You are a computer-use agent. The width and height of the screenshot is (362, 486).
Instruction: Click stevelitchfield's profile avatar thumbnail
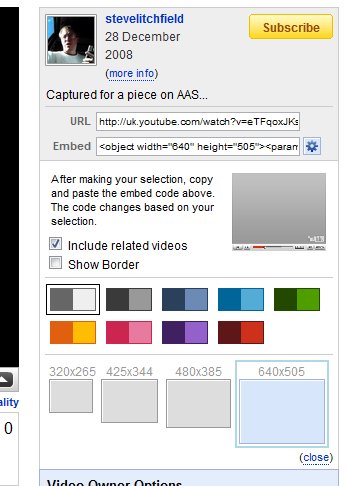tap(71, 40)
